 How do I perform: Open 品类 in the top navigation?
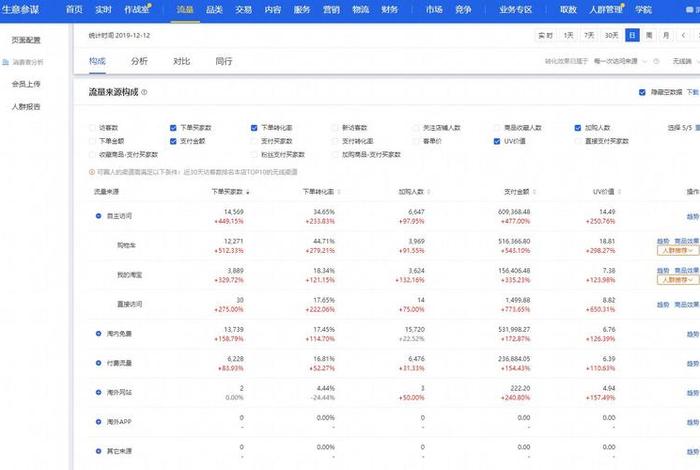(214, 9)
